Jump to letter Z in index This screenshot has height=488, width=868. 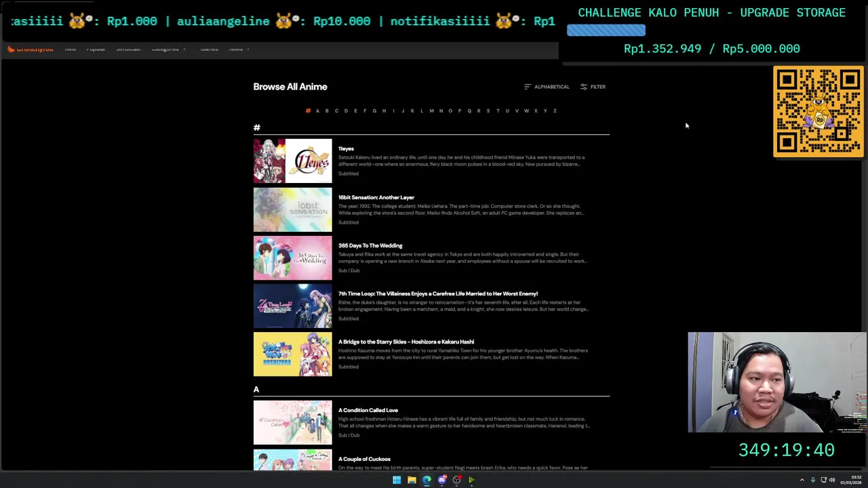pos(555,110)
